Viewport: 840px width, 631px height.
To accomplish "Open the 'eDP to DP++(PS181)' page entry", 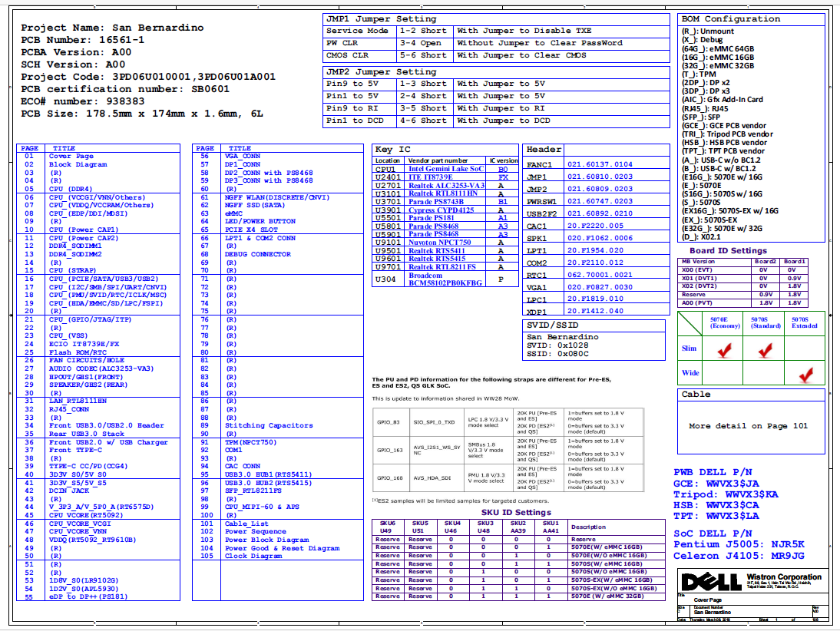I will 88,596.
